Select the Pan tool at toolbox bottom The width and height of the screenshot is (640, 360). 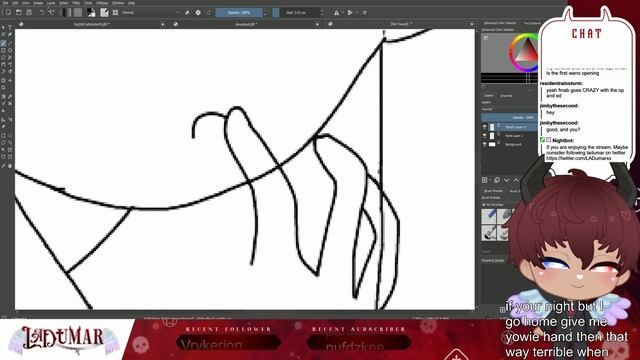click(10, 166)
